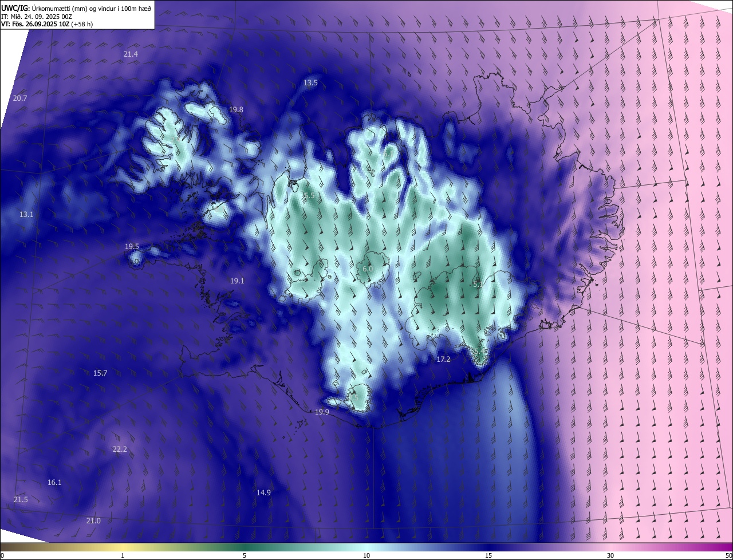Click the 6.0 value label
The image size is (733, 560).
tap(368, 269)
